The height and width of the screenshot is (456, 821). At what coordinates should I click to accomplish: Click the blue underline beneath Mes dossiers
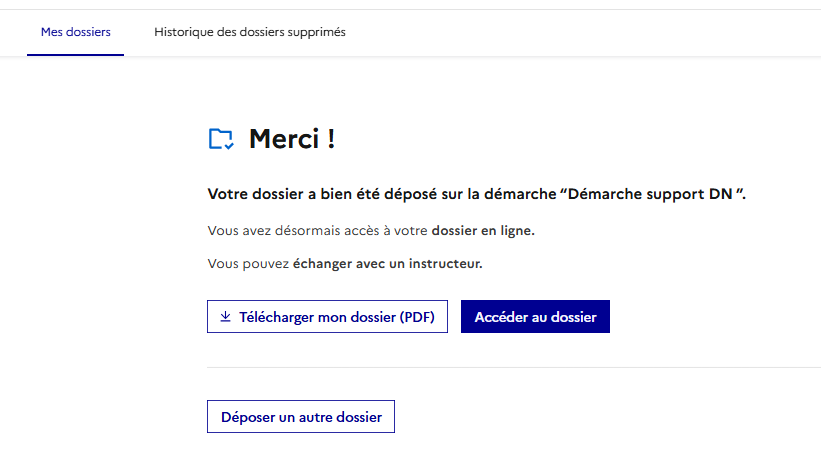76,55
